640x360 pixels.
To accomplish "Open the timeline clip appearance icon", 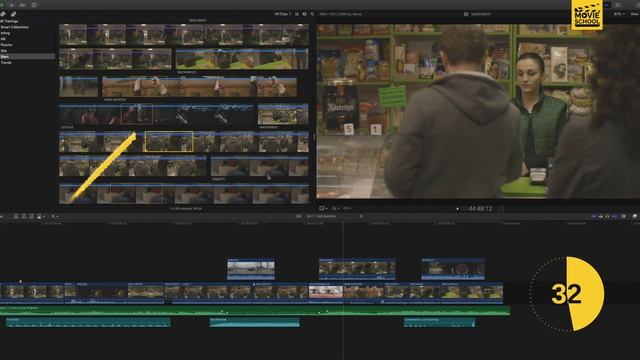I will 623,216.
